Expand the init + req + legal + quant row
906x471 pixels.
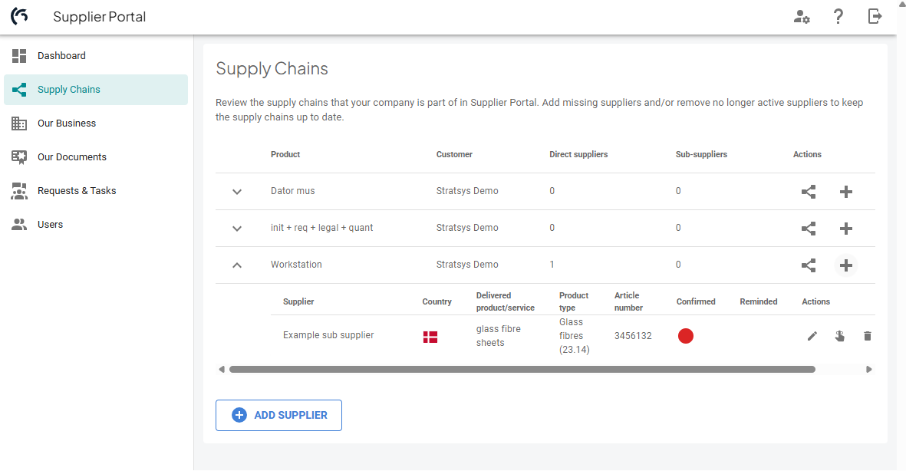tap(237, 228)
